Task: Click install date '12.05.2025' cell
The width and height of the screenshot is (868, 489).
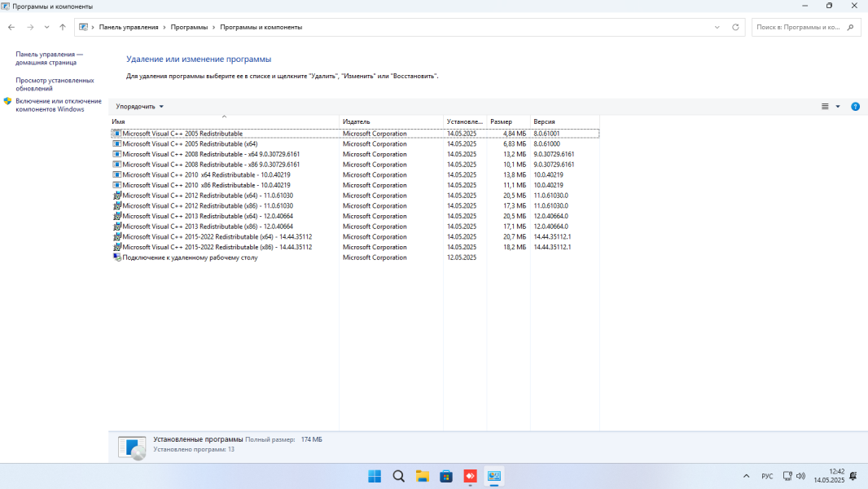Action: tap(462, 258)
